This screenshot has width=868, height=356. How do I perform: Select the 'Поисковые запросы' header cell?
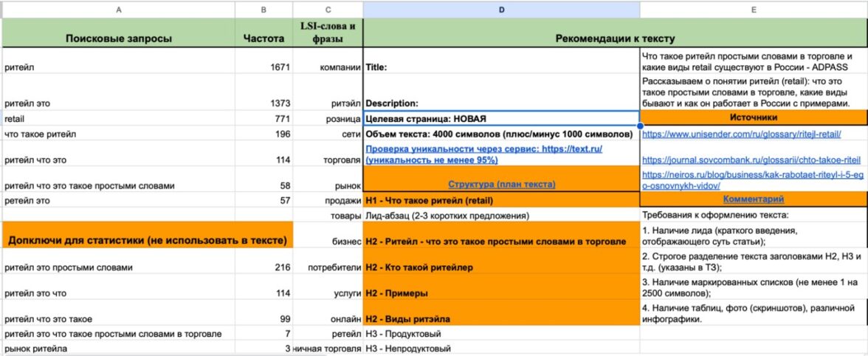(x=119, y=33)
